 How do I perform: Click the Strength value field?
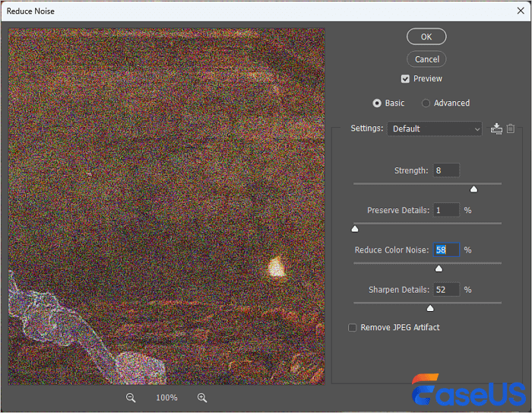coord(446,170)
